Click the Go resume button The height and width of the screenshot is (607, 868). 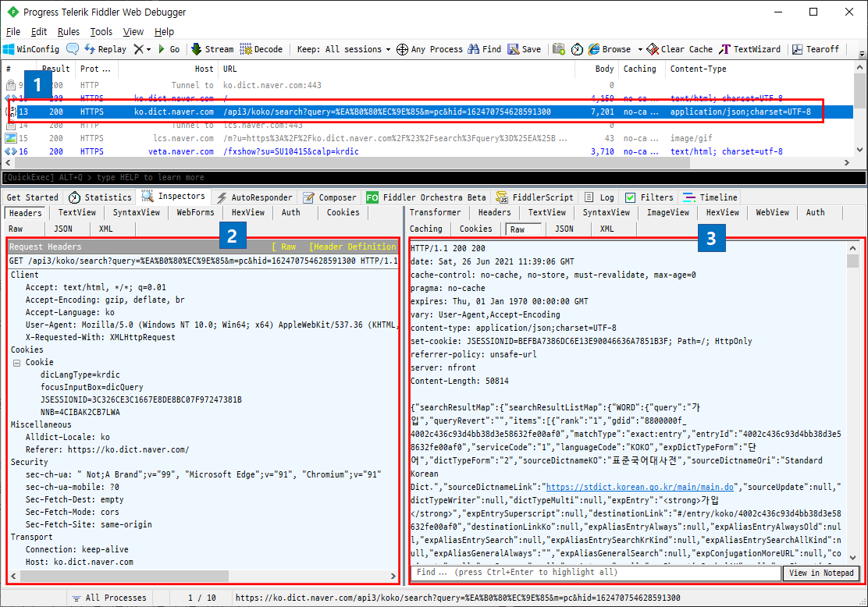click(169, 49)
